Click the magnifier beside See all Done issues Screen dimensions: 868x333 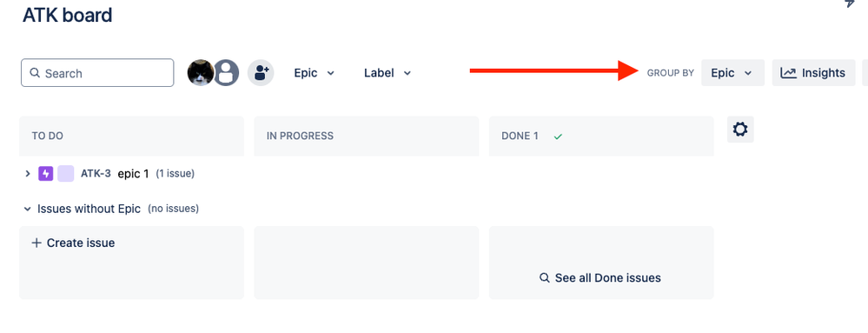click(544, 277)
